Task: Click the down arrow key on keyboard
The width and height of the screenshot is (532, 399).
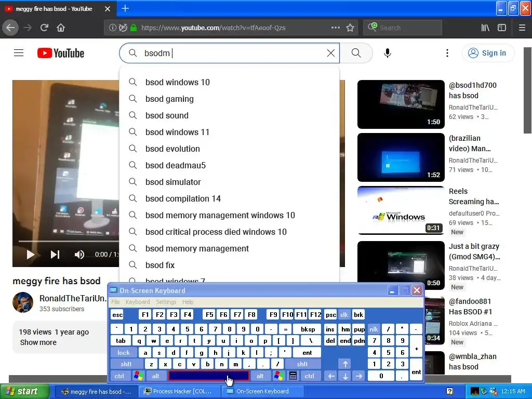Action: point(345,376)
